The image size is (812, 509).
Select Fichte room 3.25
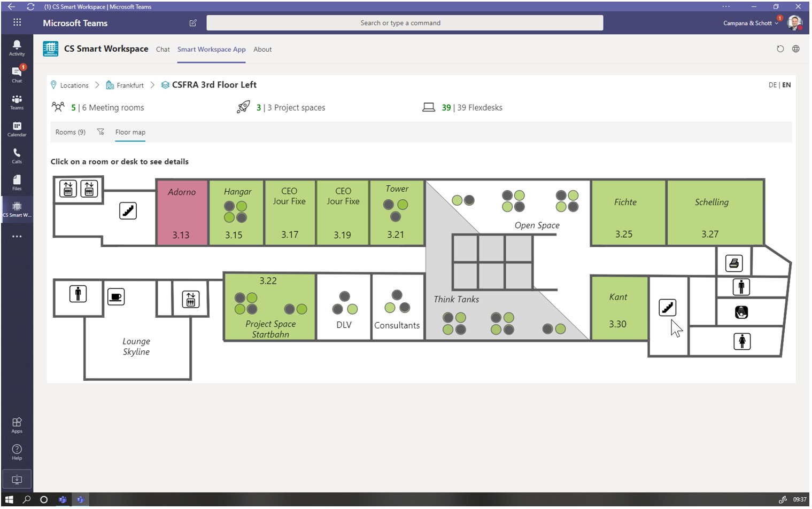click(628, 213)
